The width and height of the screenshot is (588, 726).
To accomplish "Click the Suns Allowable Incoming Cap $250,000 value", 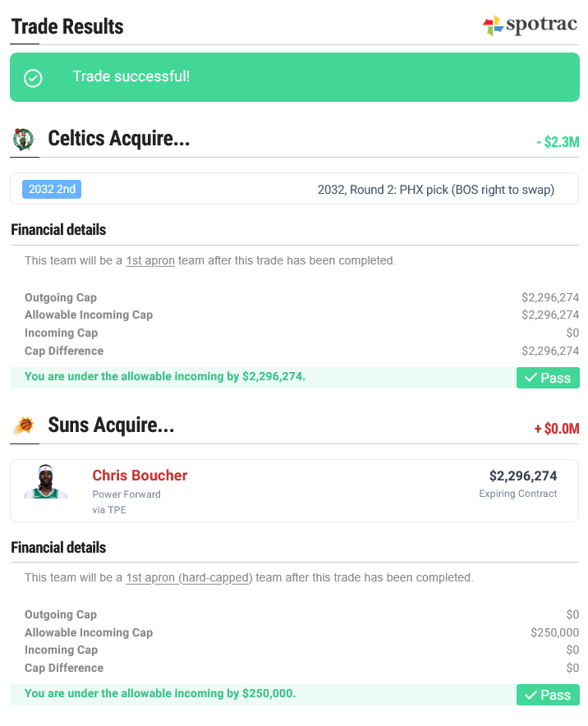I will click(554, 632).
